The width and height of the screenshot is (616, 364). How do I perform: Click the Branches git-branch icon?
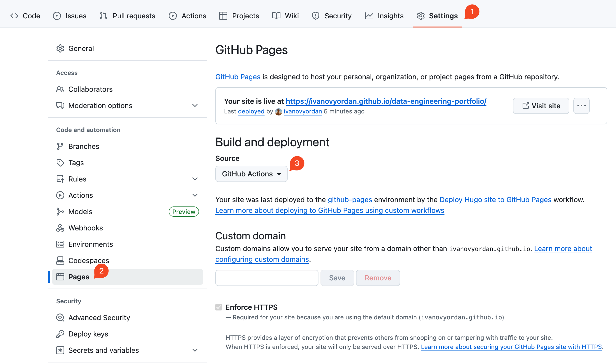click(x=60, y=146)
